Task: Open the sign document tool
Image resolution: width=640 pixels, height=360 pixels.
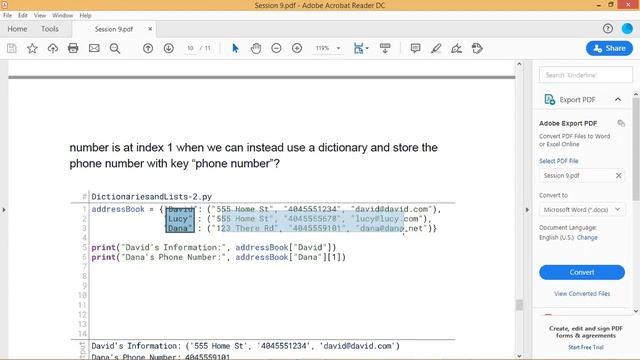Action: 456,48
